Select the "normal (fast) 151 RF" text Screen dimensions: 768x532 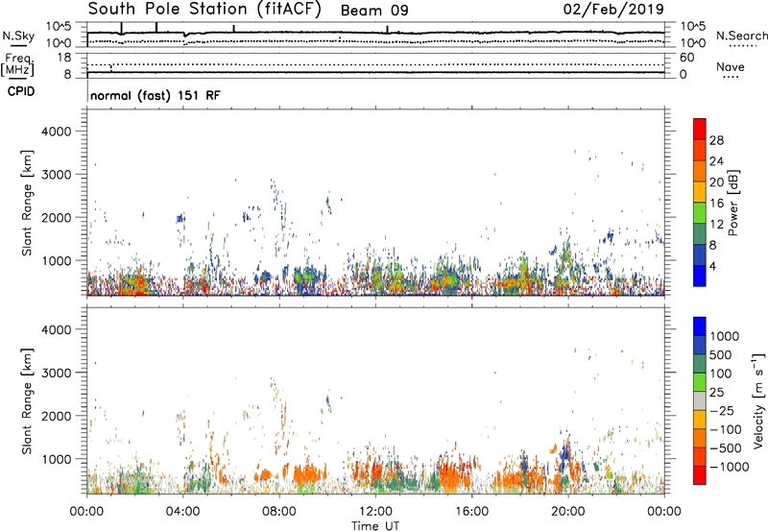[x=156, y=95]
